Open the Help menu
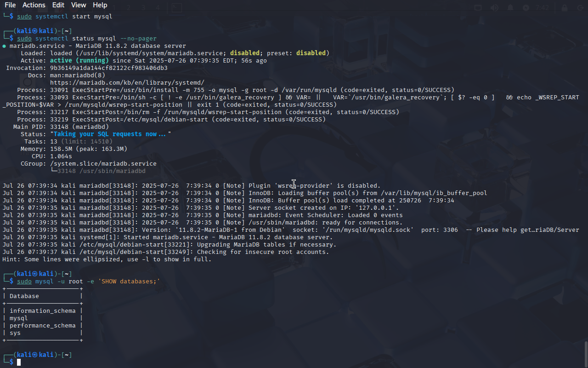This screenshot has width=588, height=368. [x=100, y=5]
